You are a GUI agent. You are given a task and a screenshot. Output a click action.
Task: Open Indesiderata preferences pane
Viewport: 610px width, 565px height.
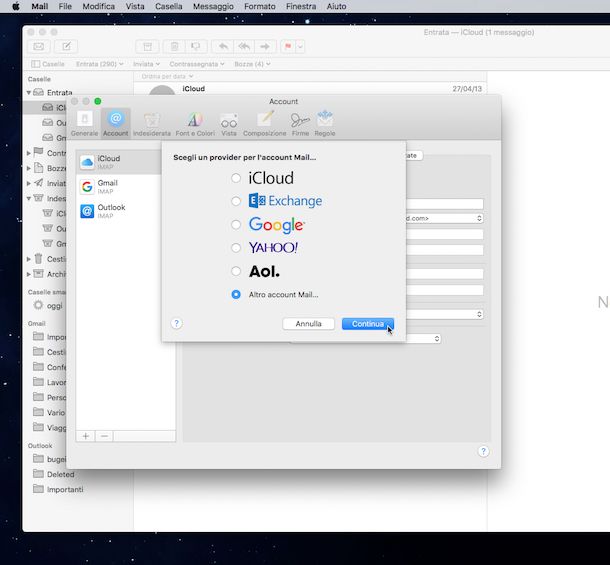pyautogui.click(x=152, y=124)
